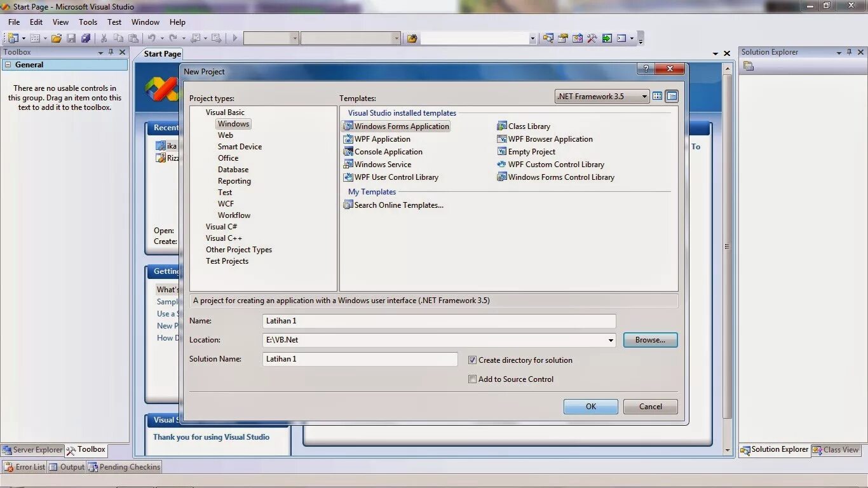This screenshot has height=488, width=868.
Task: Click the Add New Item toolbar icon
Action: point(36,38)
